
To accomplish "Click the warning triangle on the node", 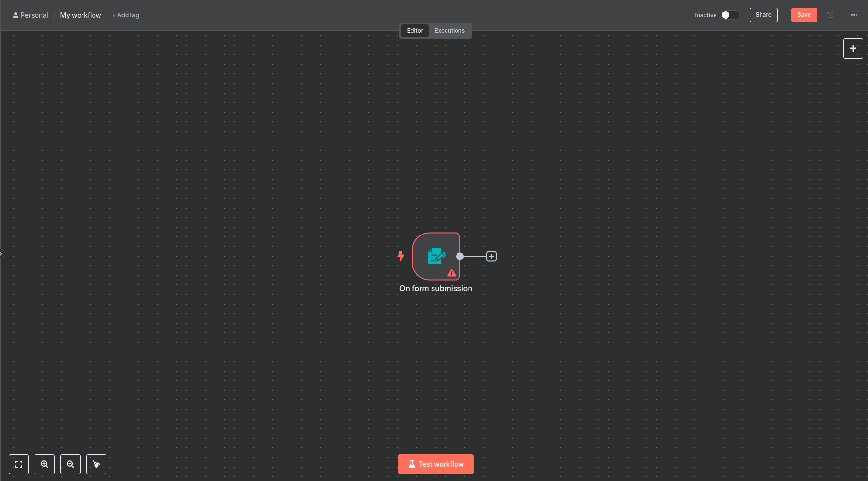I will 452,273.
